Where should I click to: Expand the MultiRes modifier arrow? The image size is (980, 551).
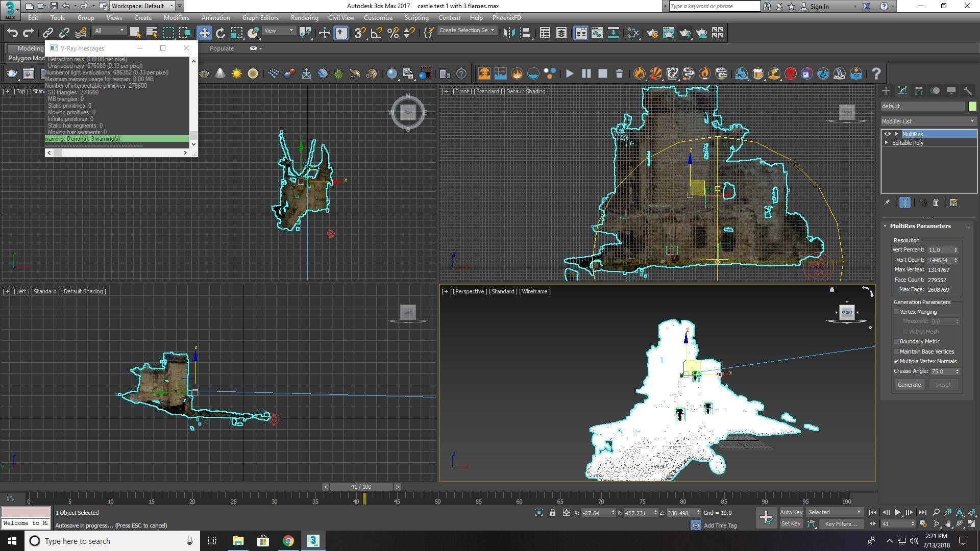pos(897,134)
